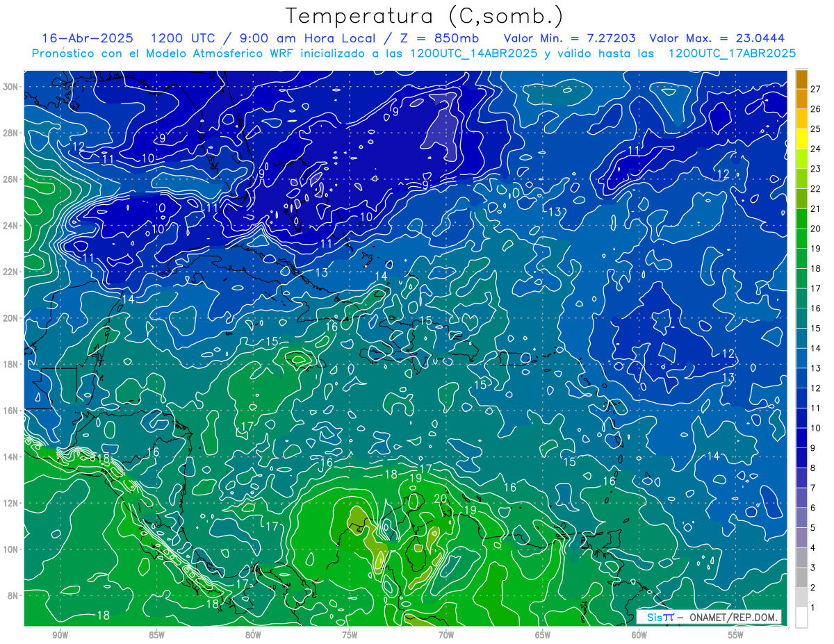Image resolution: width=834 pixels, height=644 pixels.
Task: Click colorbar scale label '12'
Action: click(x=816, y=388)
